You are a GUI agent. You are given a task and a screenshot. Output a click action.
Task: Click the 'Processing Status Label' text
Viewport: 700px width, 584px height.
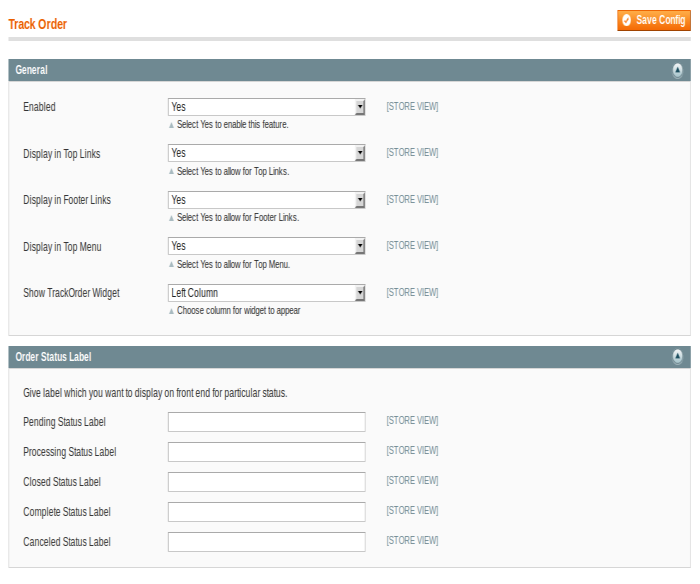pos(70,452)
